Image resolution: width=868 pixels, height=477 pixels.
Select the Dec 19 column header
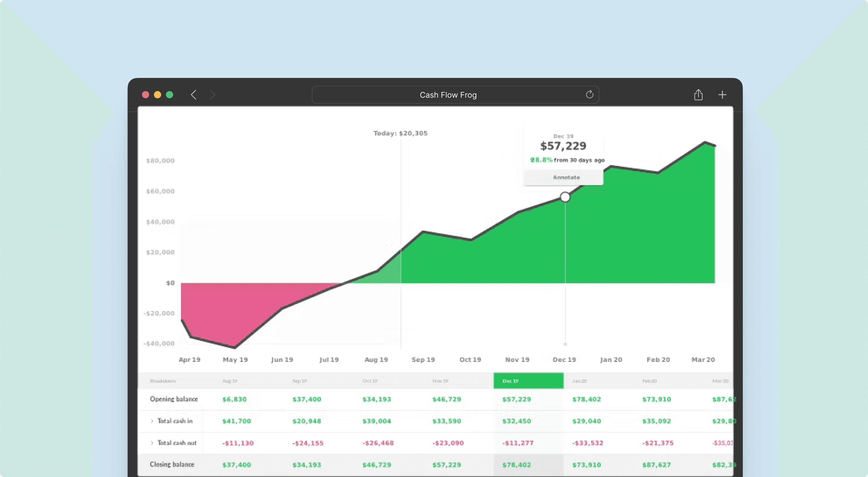pos(528,381)
